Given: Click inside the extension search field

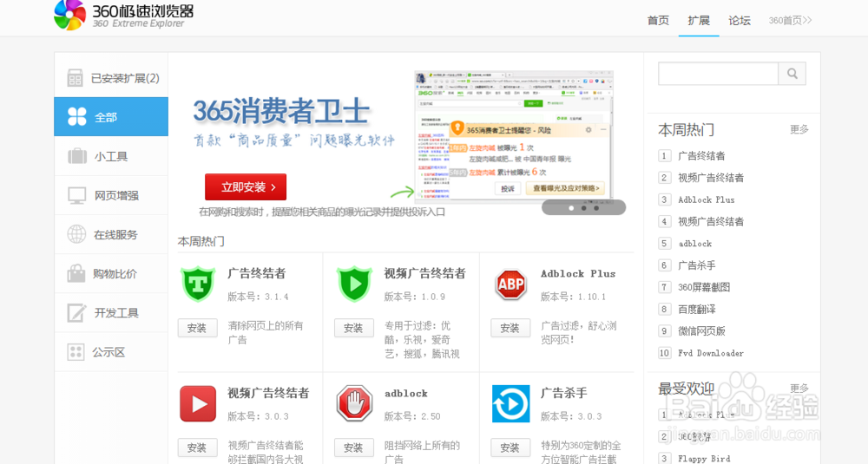Looking at the screenshot, I should (718, 74).
